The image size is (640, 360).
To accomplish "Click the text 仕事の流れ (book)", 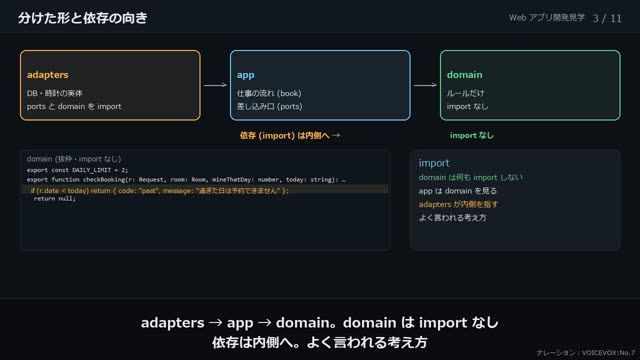I will click(269, 93).
